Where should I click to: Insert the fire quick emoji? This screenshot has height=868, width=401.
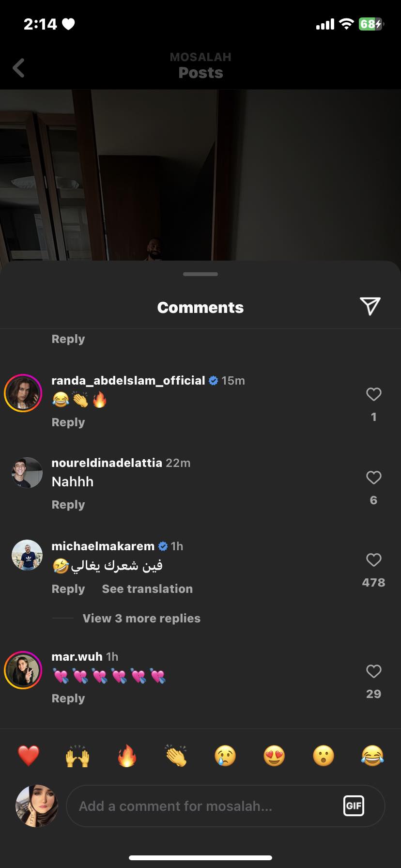(127, 756)
